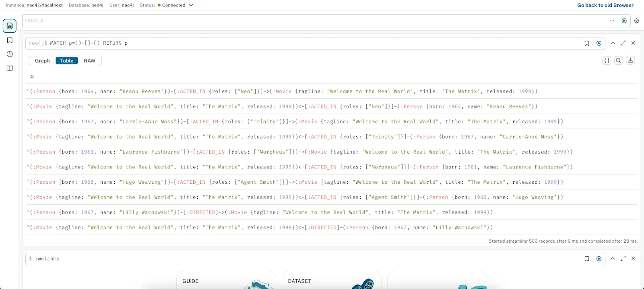Click Go back to old Browser link

(605, 5)
